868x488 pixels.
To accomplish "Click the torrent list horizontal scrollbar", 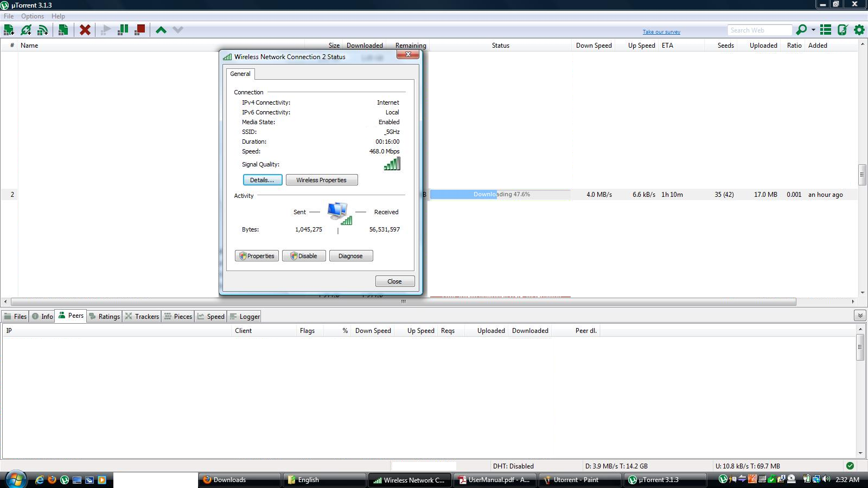I will [403, 301].
